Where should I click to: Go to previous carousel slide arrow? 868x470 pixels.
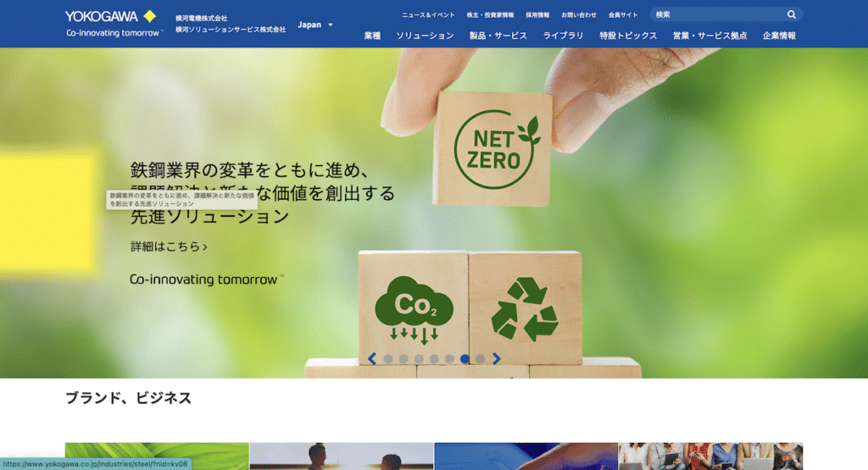pos(372,359)
